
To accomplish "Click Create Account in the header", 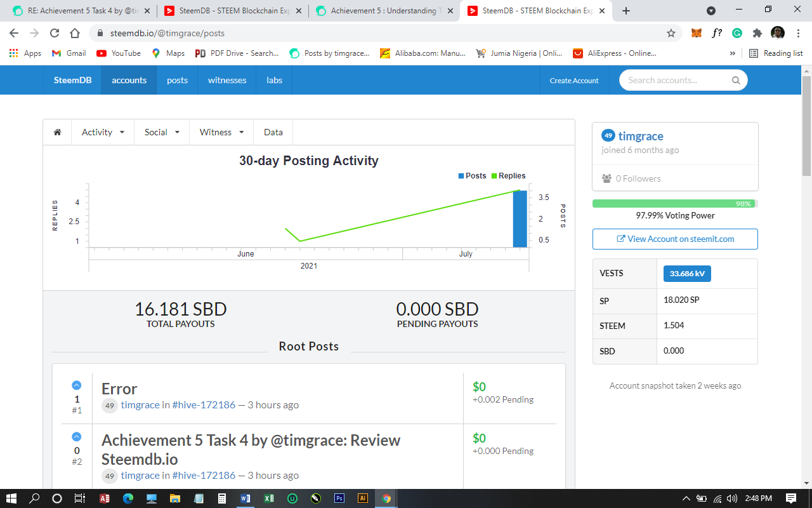I will 574,81.
